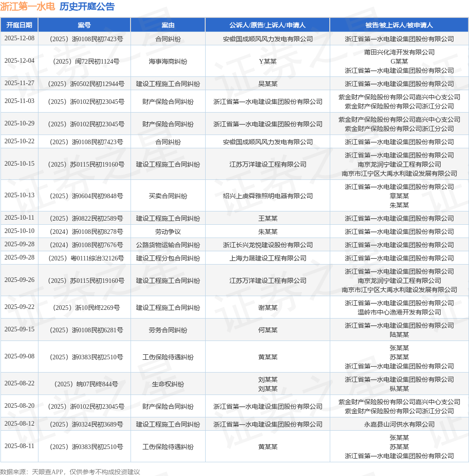Select the 公诉人/原告/上诉人/申请人 column header
The image size is (469, 476).
267,25
